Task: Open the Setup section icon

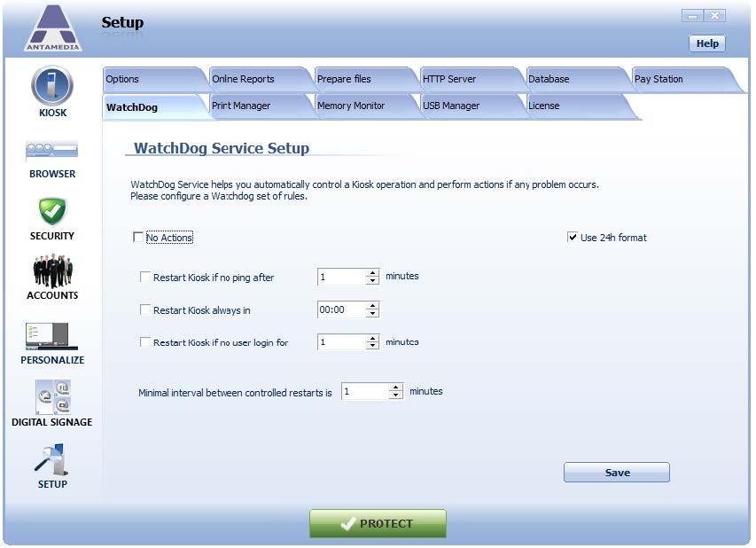Action: click(52, 458)
